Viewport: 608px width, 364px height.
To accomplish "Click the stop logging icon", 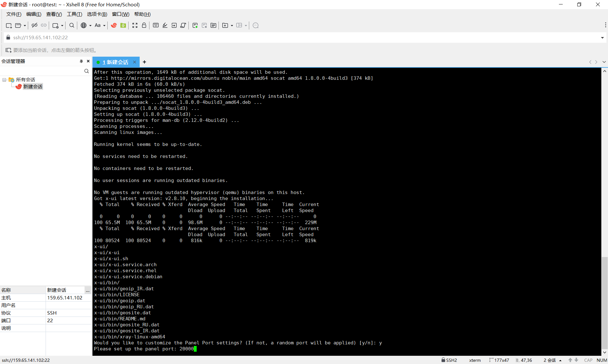I will (x=204, y=25).
